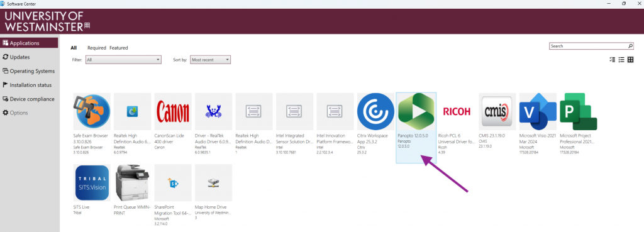This screenshot has height=232, width=644.
Task: Select the Featured tab
Action: point(119,48)
